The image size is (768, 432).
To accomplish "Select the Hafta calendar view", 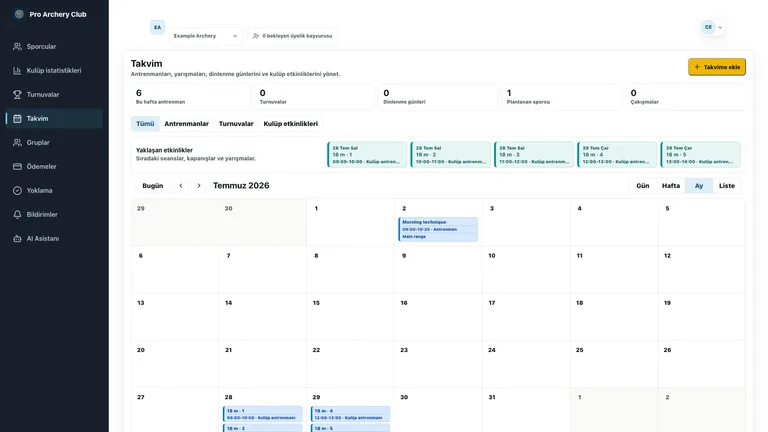I will point(671,186).
